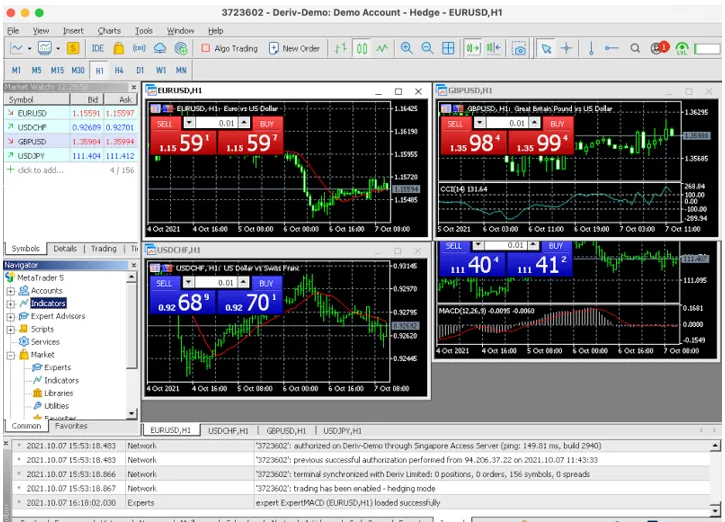This screenshot has width=725, height=522.
Task: Open the IDE MetaEditor icon
Action: coord(98,48)
